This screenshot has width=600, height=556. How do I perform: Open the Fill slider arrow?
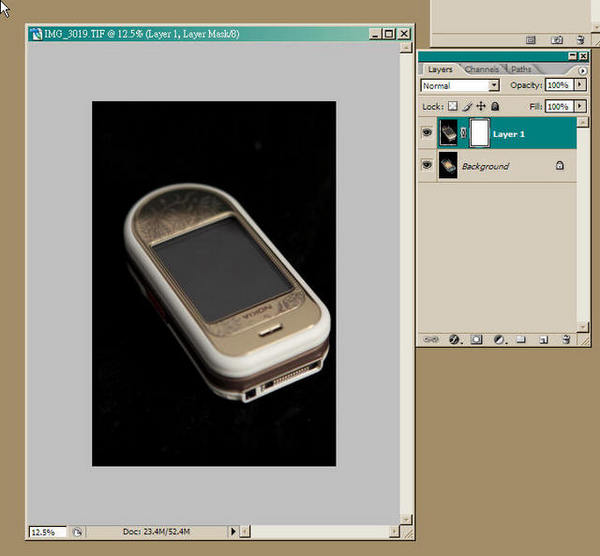(580, 106)
